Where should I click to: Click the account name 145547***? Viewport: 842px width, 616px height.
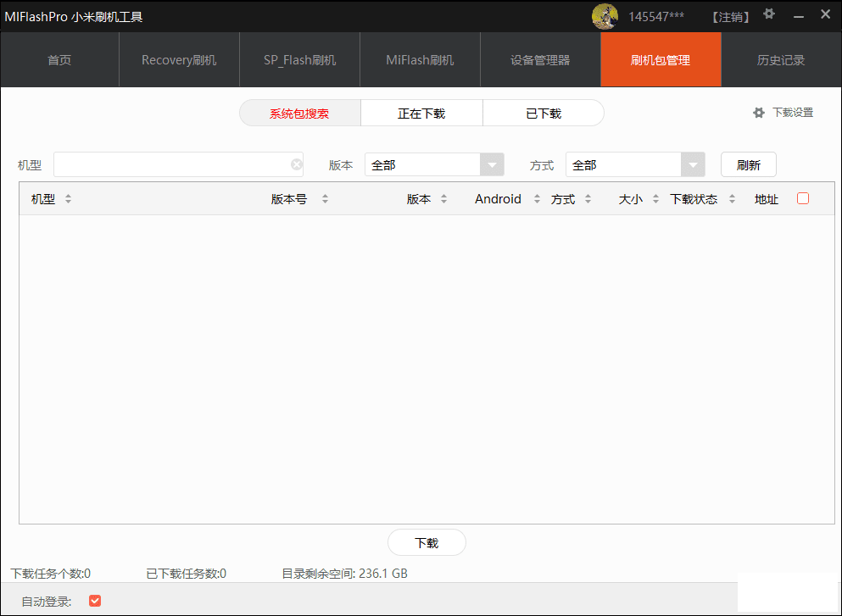click(656, 17)
